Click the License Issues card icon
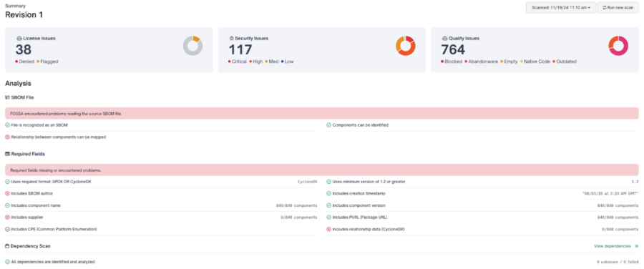 tap(19, 38)
